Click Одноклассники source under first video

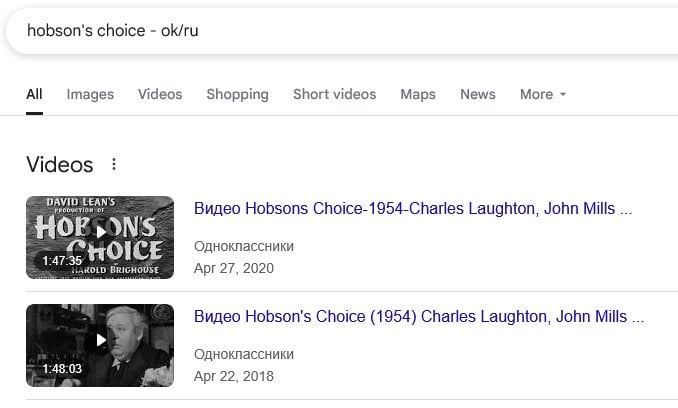pos(244,246)
